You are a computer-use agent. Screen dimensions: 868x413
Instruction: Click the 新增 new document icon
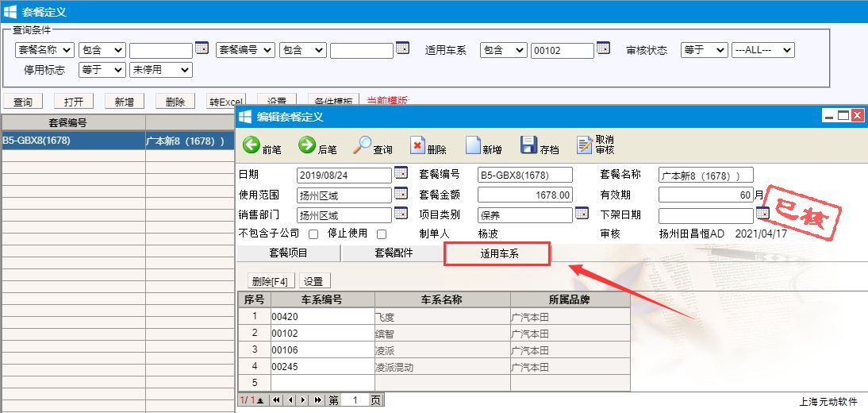473,145
